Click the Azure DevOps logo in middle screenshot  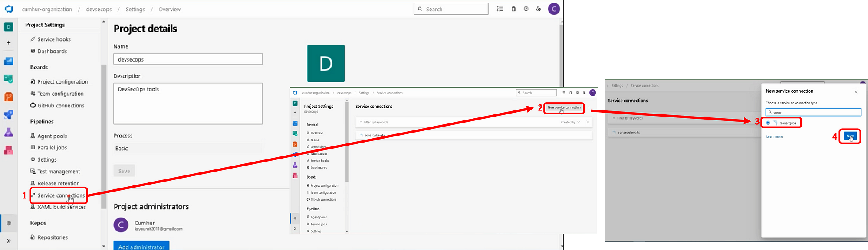coord(295,93)
